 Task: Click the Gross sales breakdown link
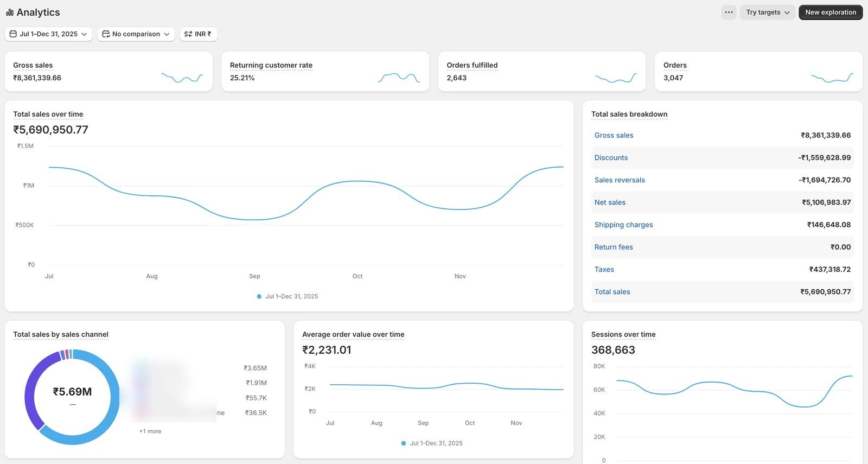coord(614,135)
